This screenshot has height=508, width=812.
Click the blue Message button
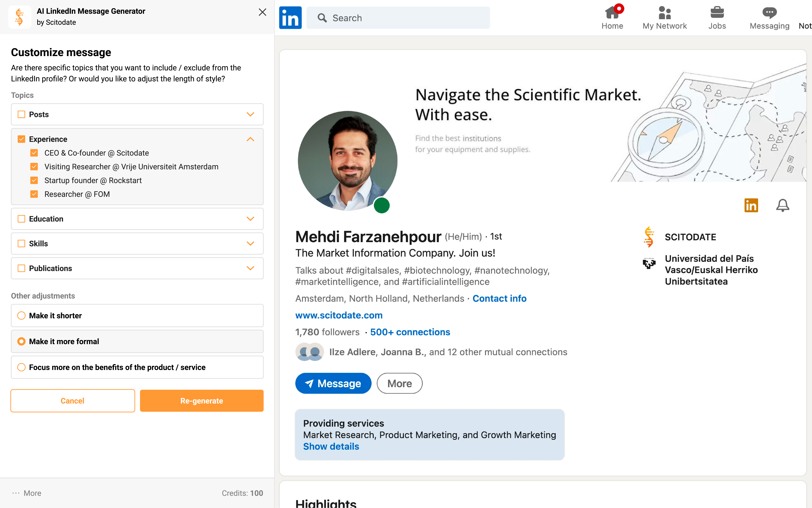tap(333, 383)
